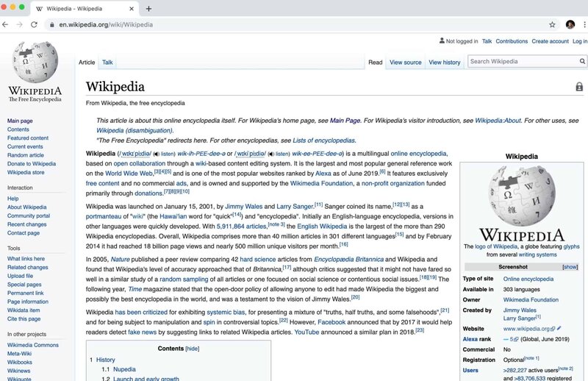Click the search magnifier icon

coord(582,61)
